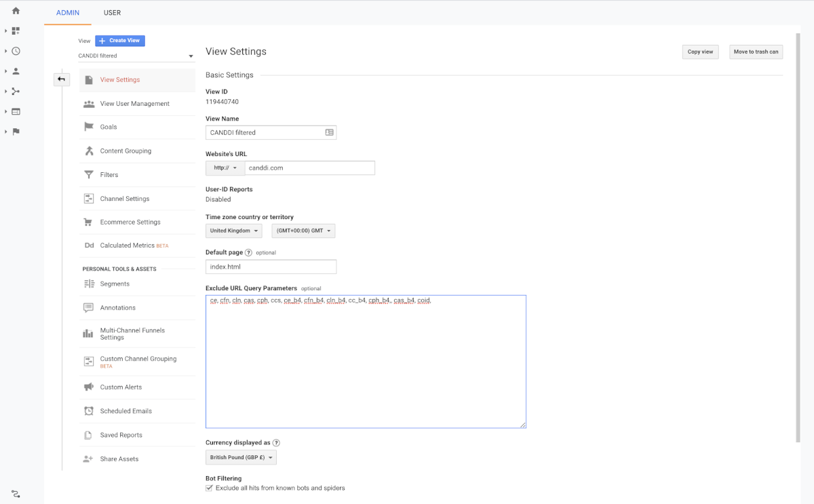Open View User Management menu item

pyautogui.click(x=137, y=104)
